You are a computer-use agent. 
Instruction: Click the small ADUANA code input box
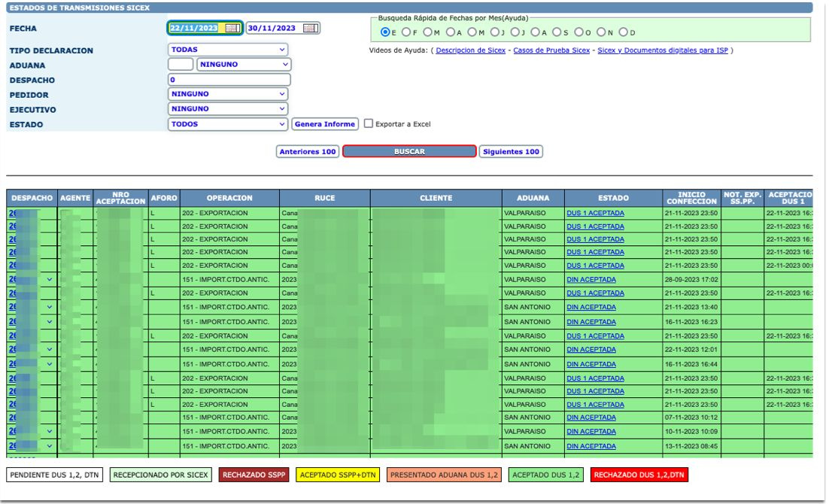coord(181,65)
